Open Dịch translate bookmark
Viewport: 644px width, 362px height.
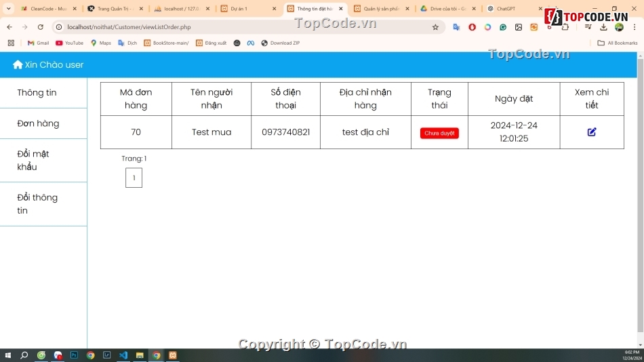pyautogui.click(x=127, y=43)
